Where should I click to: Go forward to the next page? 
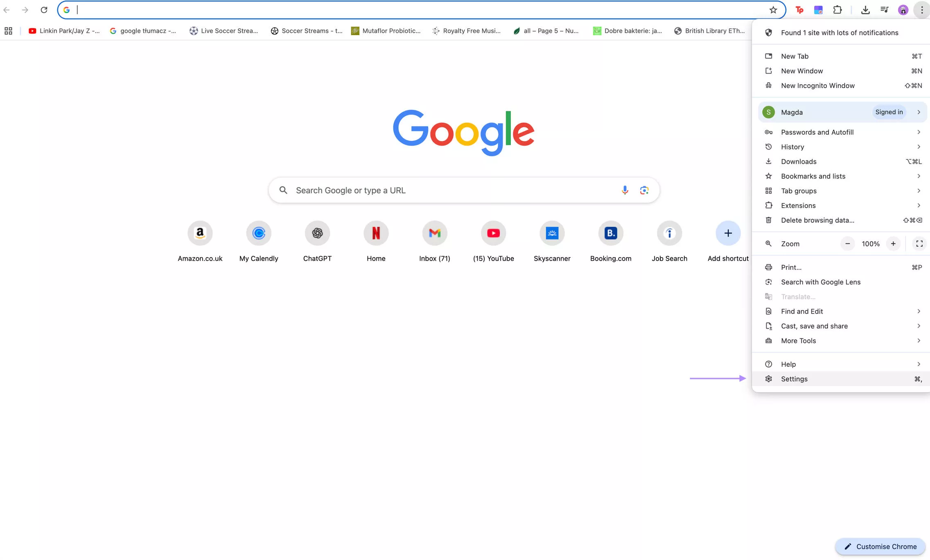(25, 10)
